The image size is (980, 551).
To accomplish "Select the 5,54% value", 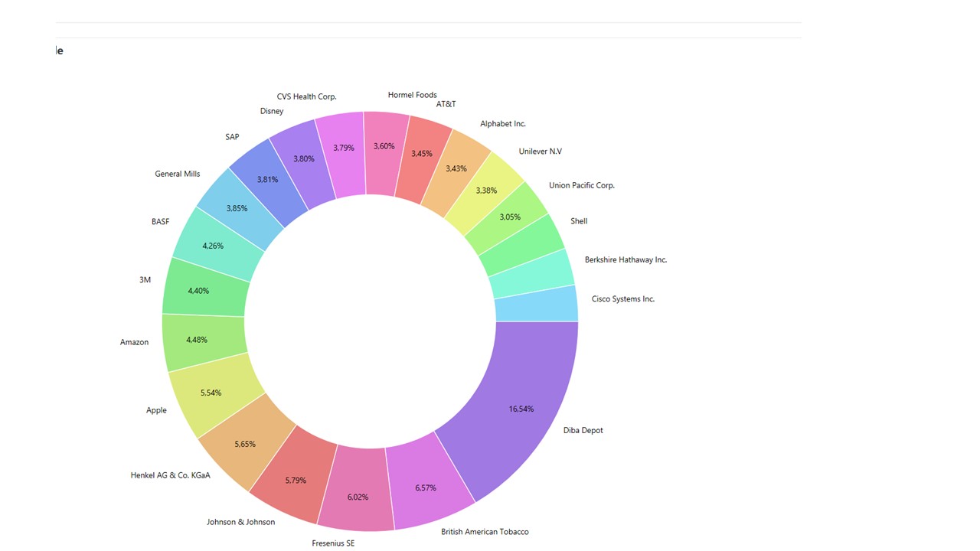I will click(211, 393).
